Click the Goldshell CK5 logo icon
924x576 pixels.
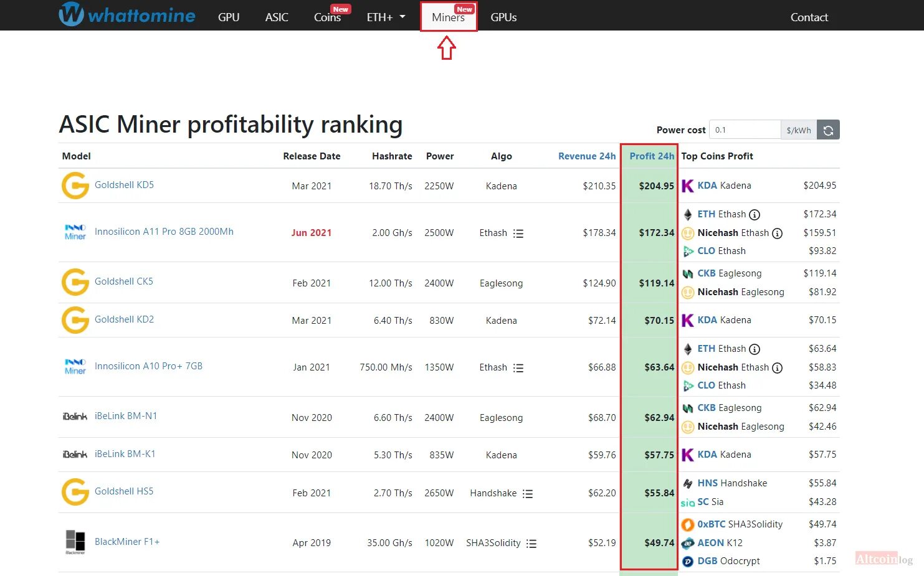[x=75, y=282]
